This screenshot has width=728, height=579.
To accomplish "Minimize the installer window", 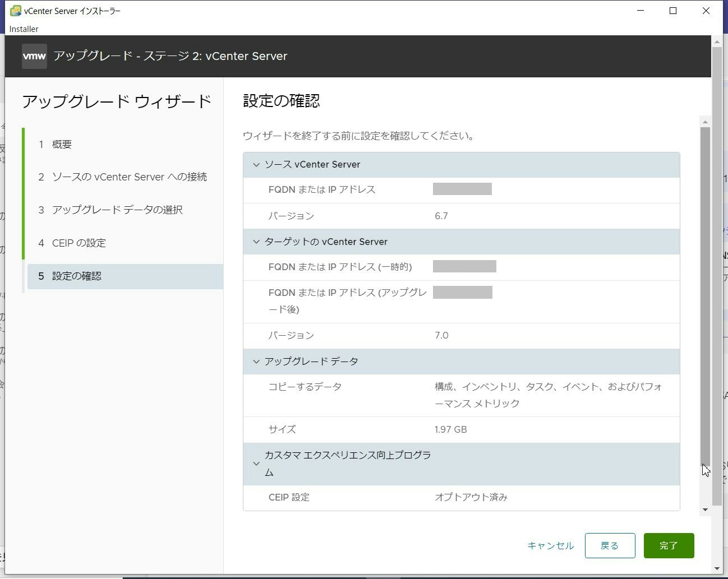I will (x=641, y=11).
